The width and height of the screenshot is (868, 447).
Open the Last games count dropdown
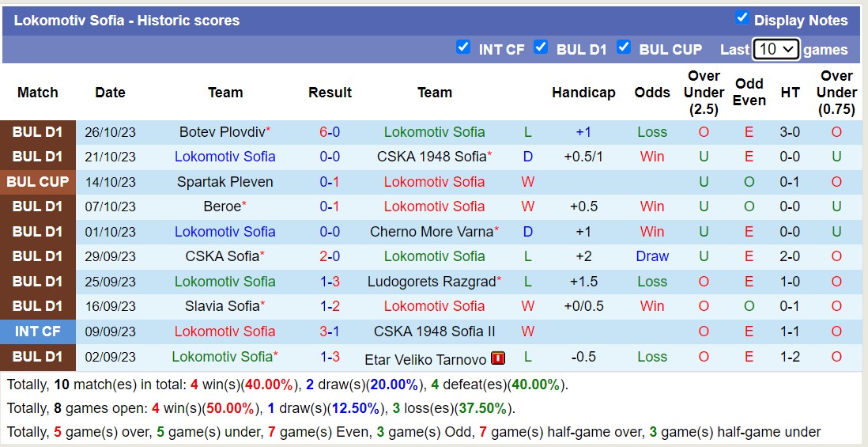point(776,49)
